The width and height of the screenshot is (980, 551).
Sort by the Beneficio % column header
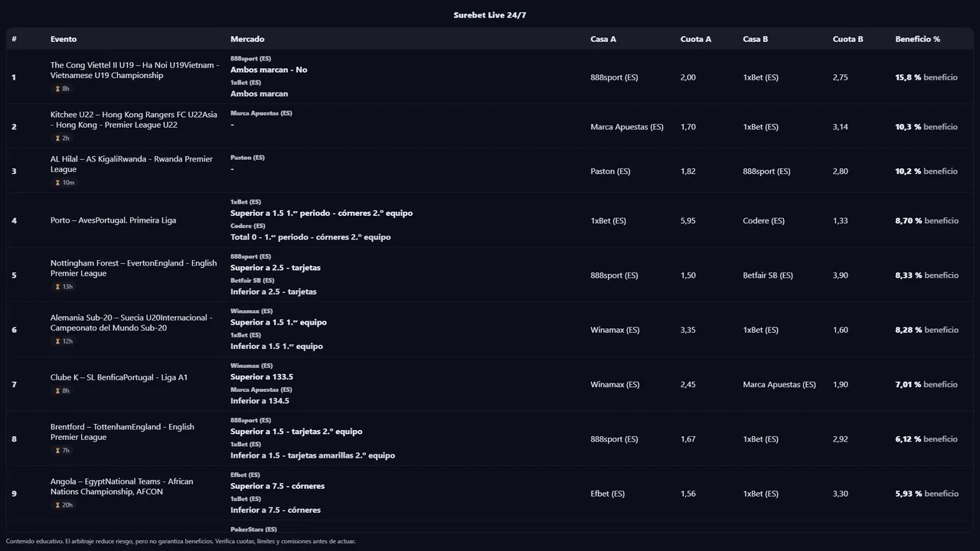tap(917, 39)
